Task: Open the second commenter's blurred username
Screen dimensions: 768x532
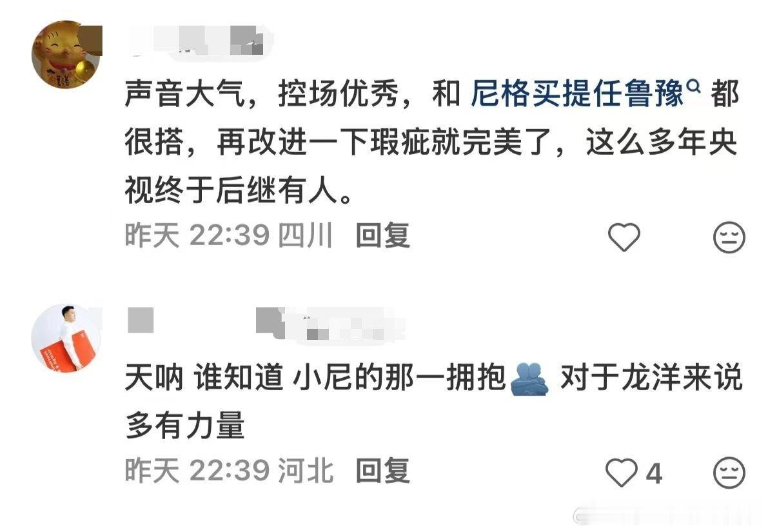Action: click(266, 324)
